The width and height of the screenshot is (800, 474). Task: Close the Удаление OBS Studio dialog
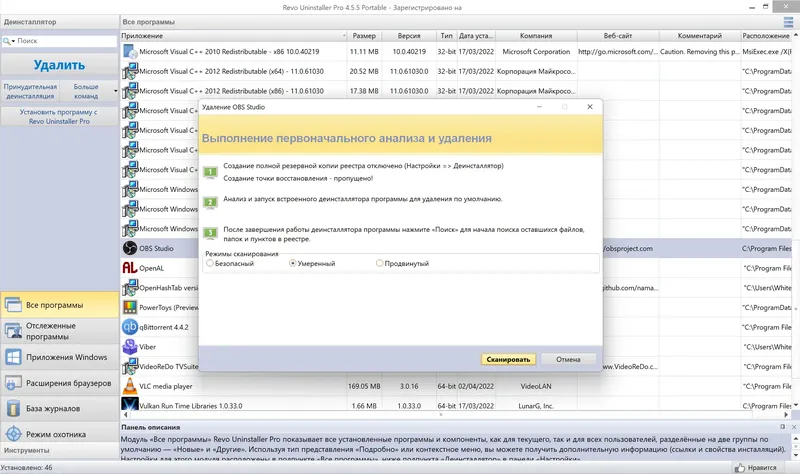[x=590, y=107]
